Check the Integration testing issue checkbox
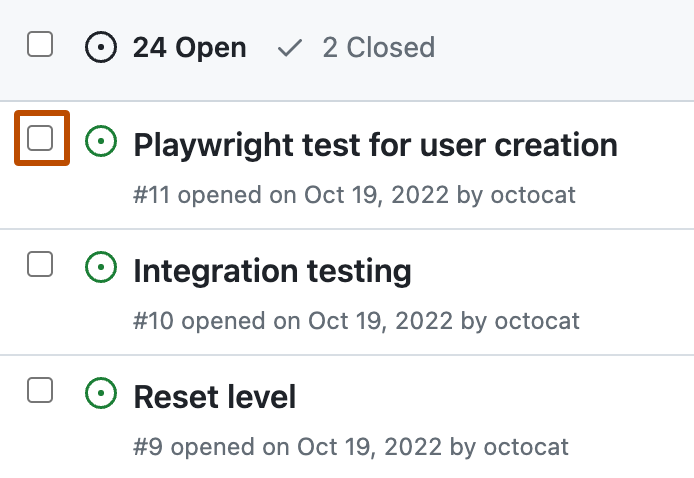Viewport: 694px width, 478px height. tap(40, 264)
